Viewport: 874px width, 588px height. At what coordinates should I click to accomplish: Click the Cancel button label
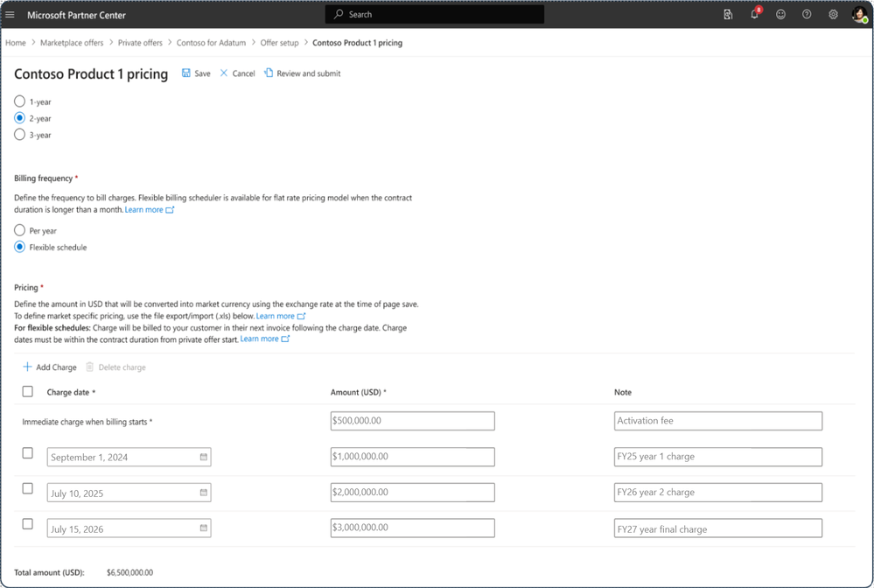(243, 73)
